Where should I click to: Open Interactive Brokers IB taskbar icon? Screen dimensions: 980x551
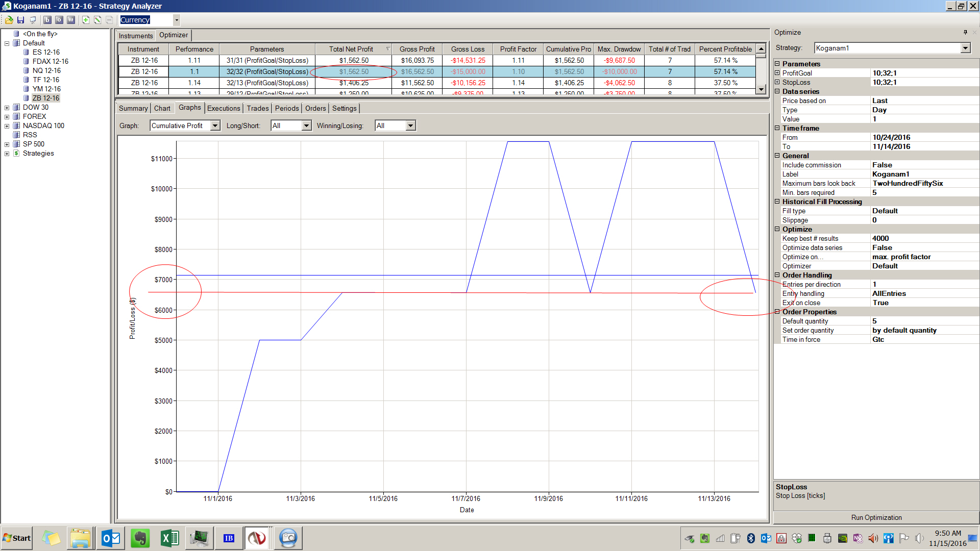[229, 538]
